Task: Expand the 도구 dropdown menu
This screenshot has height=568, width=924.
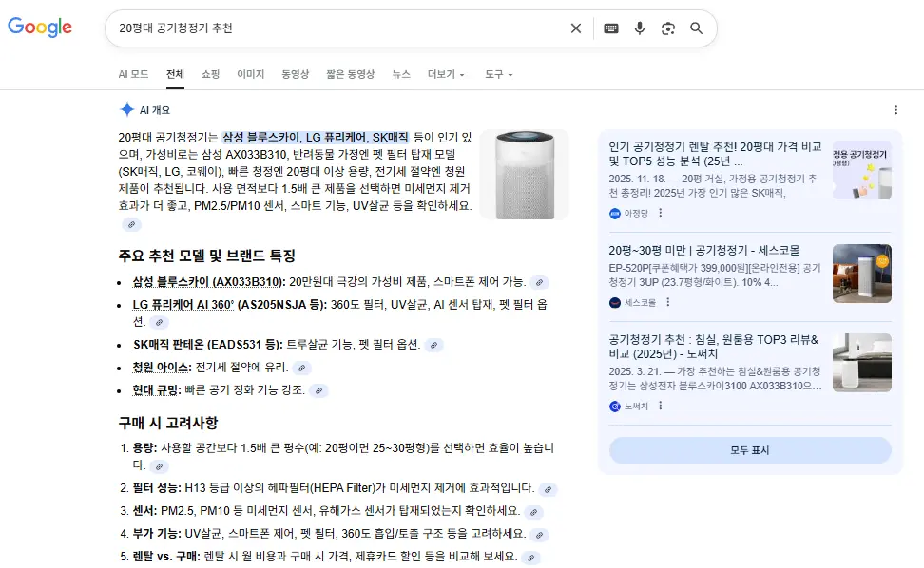Action: [498, 74]
